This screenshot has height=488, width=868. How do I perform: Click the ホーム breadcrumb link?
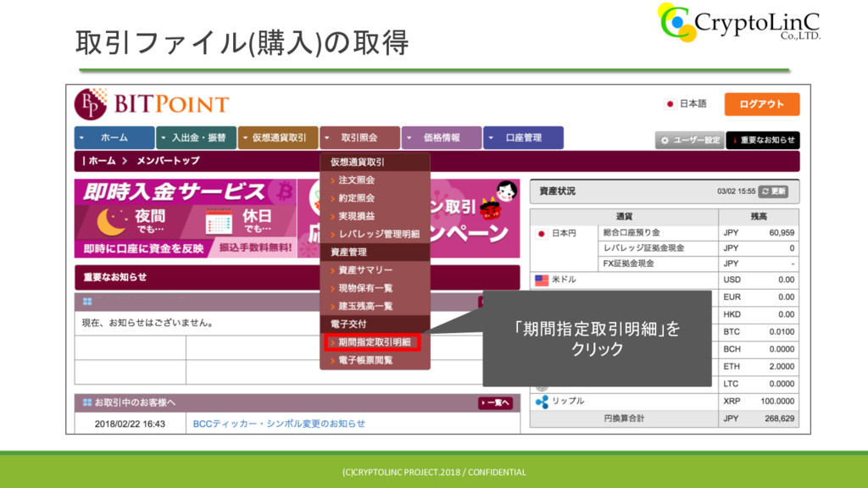[x=103, y=161]
